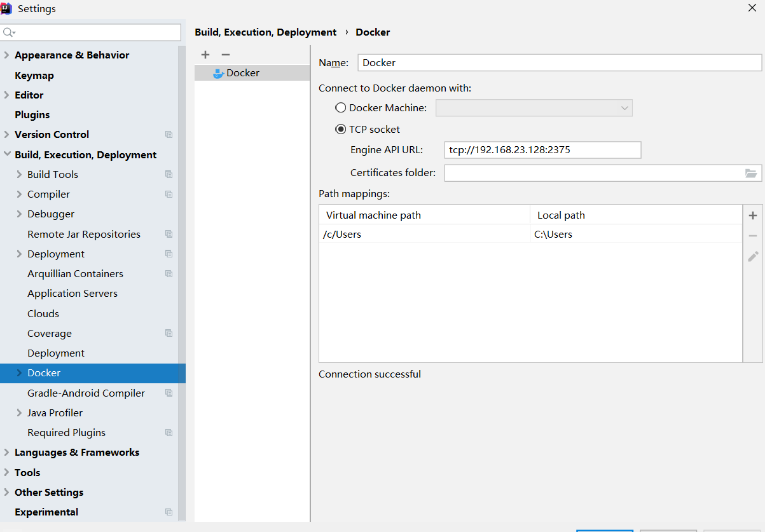Expand the Version Control section

tap(6, 135)
